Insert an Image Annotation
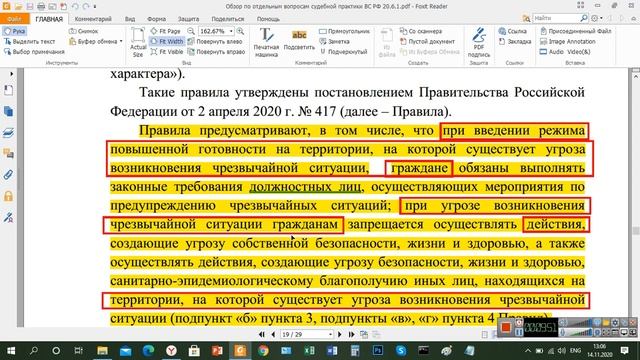 click(568, 41)
